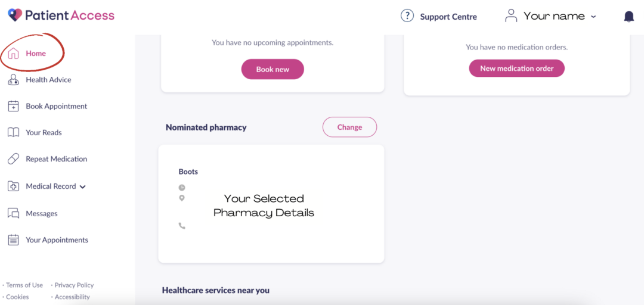Image resolution: width=644 pixels, height=305 pixels.
Task: Click the Support Centre question mark icon
Action: 407,16
